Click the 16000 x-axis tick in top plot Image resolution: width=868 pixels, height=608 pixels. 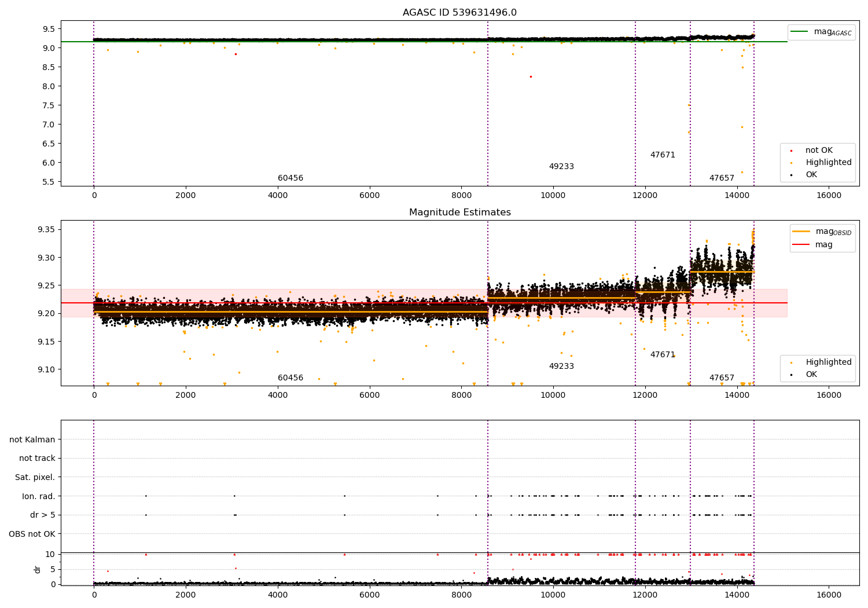[829, 196]
